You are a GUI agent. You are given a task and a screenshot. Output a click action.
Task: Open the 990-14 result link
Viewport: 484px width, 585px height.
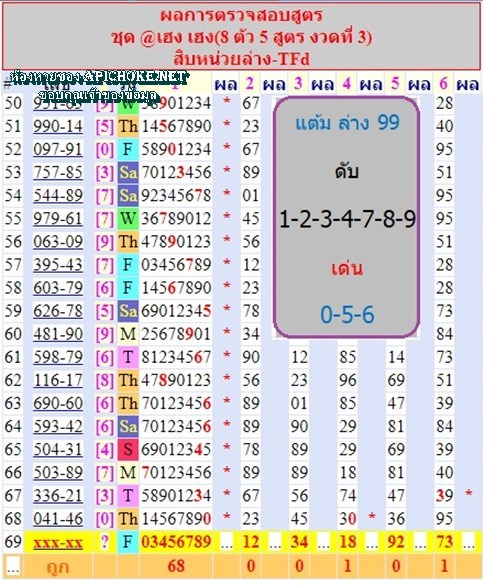58,126
